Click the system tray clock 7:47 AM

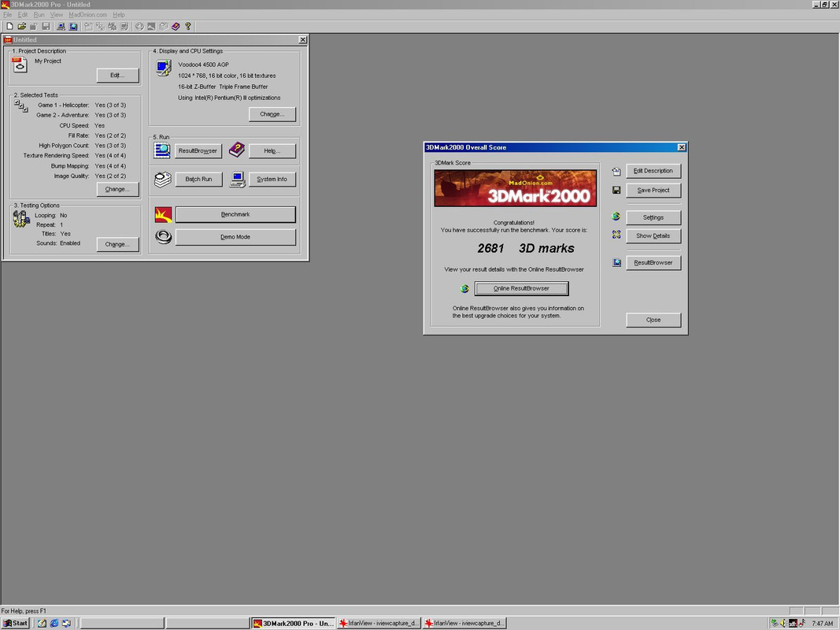[x=823, y=624]
